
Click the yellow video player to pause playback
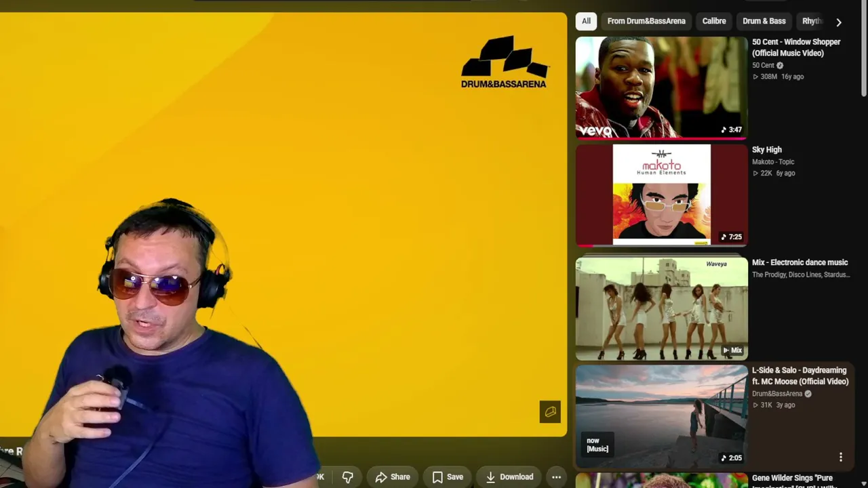(283, 224)
